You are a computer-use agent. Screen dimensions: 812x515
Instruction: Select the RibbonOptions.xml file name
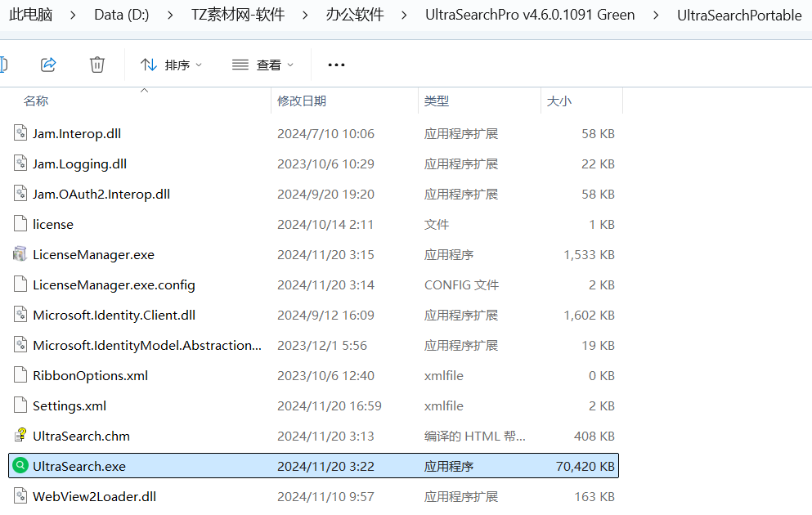90,375
